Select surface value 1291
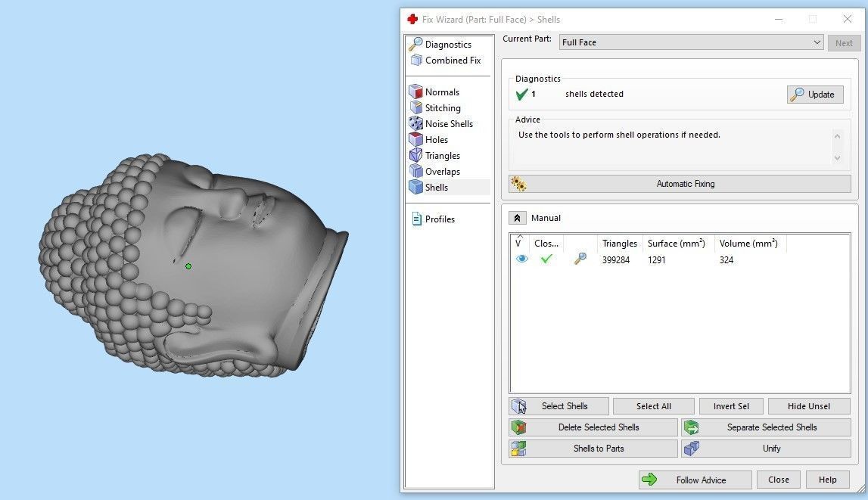Screen dimensions: 868x500 657,259
